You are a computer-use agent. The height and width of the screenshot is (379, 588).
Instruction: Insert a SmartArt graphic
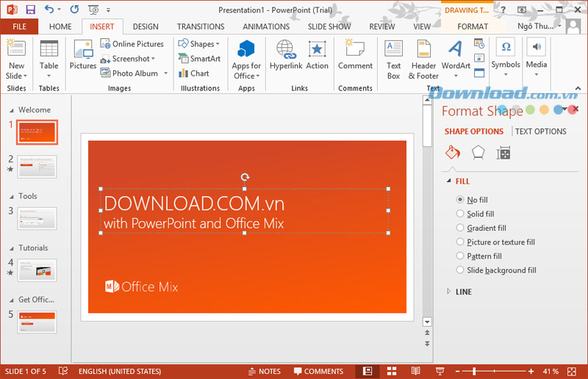(199, 59)
